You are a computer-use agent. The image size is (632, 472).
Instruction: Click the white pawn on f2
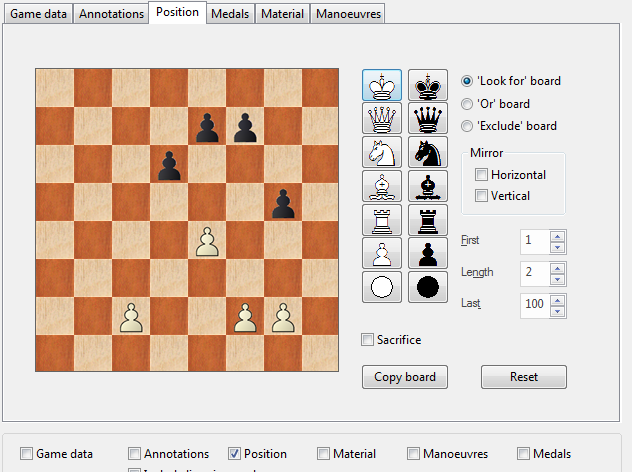click(x=245, y=316)
